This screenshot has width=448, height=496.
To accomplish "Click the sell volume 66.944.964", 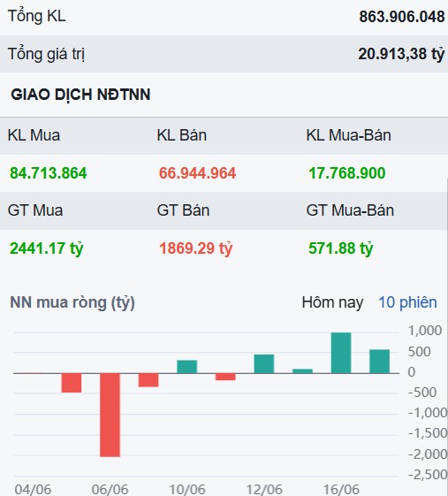I will 197,173.
